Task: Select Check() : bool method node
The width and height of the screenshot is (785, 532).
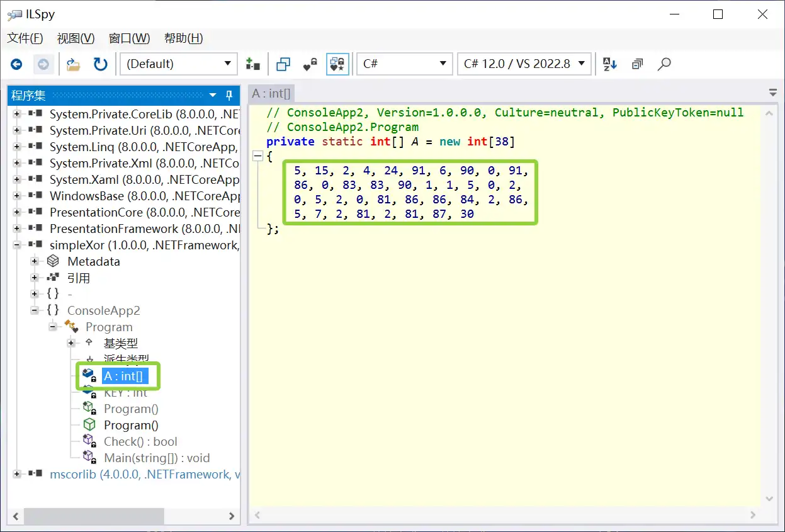Action: tap(140, 441)
